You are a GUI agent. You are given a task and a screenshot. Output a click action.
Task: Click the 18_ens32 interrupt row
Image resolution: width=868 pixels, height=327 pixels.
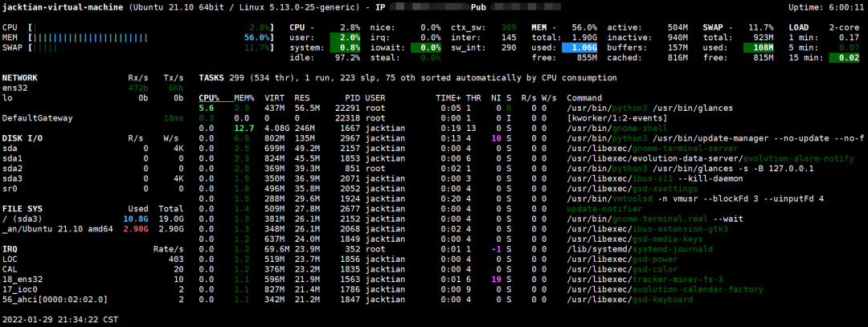coord(93,280)
